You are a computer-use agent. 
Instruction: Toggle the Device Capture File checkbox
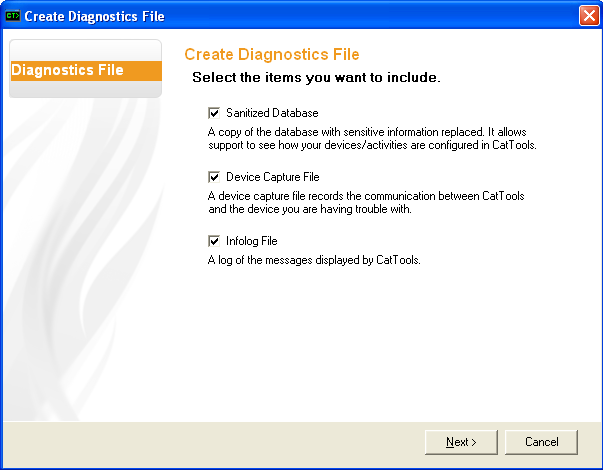214,177
